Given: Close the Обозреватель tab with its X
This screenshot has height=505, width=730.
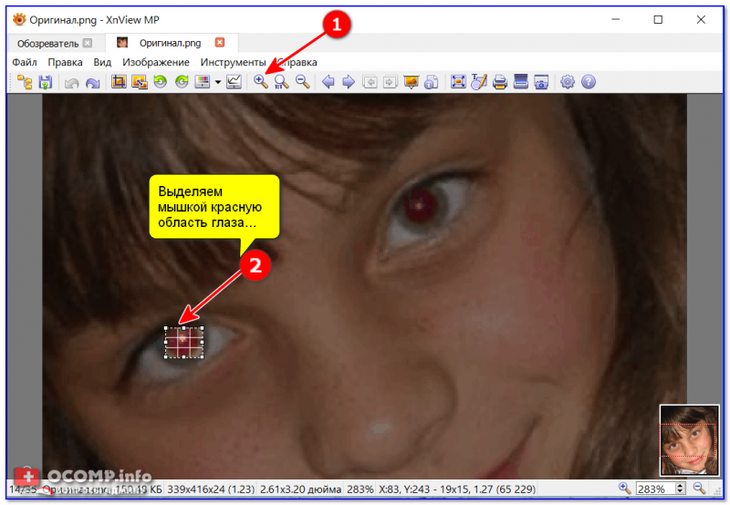Looking at the screenshot, I should coord(88,43).
